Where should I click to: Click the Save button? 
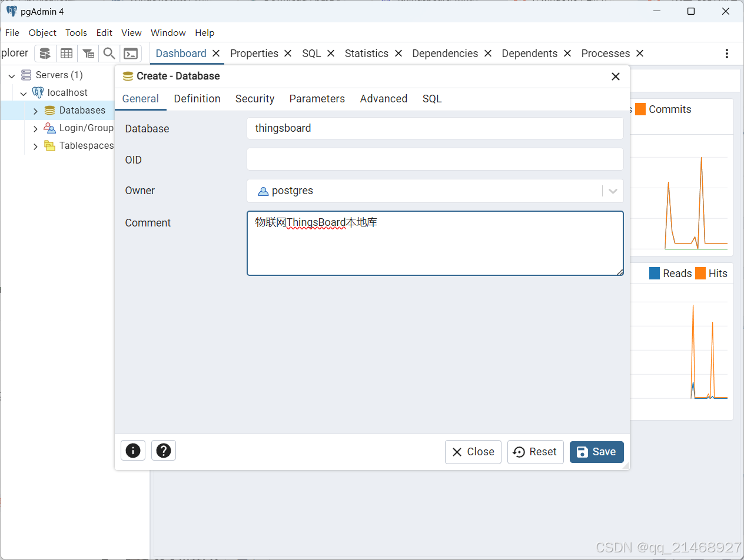click(596, 452)
